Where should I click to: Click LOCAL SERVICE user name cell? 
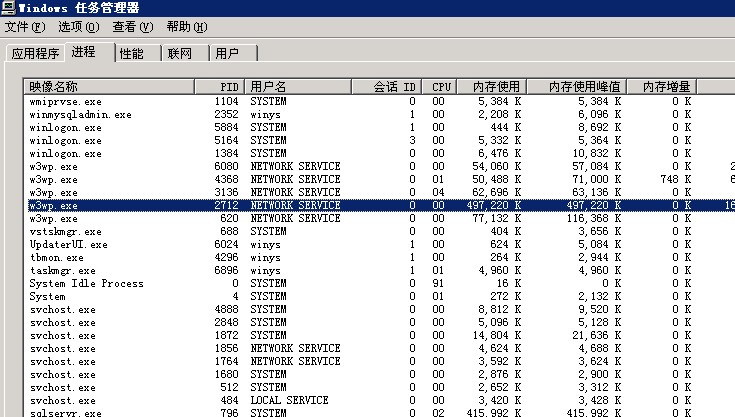click(289, 401)
